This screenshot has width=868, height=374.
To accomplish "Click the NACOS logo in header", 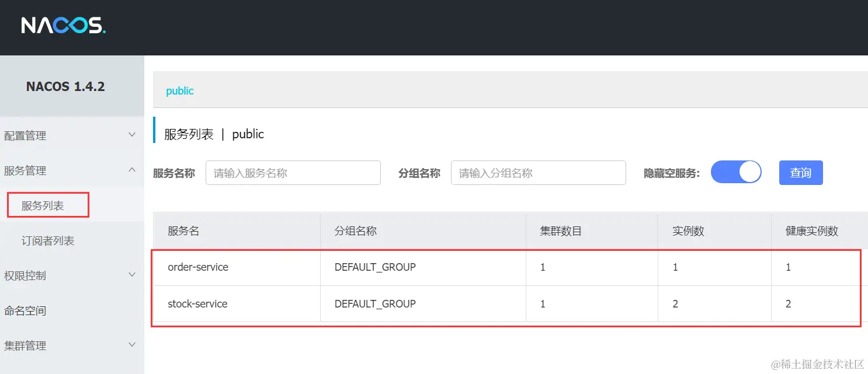I will [64, 25].
